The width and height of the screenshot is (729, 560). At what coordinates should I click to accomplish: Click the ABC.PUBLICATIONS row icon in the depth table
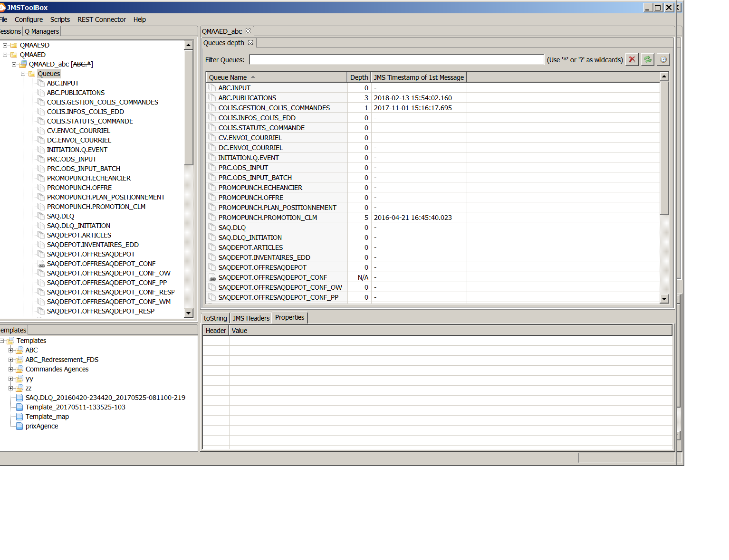tap(212, 98)
